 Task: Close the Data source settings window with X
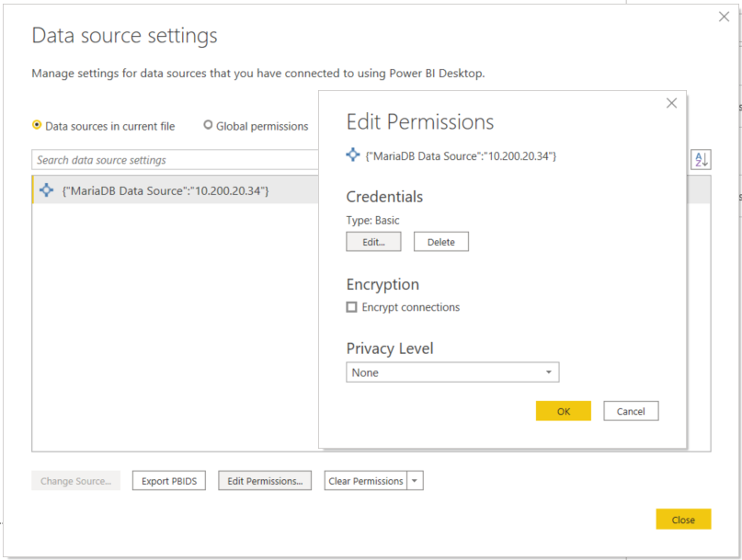(x=724, y=17)
